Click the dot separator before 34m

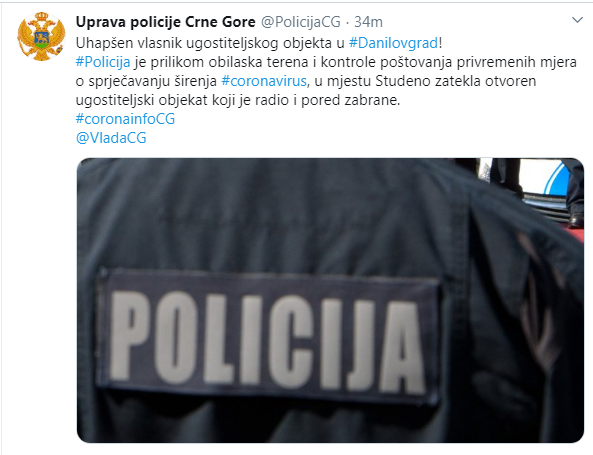[x=348, y=22]
